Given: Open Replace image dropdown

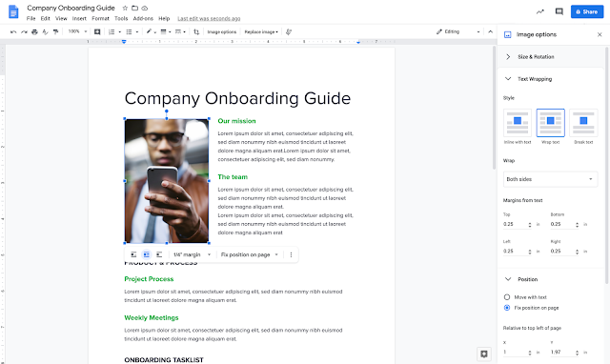Looking at the screenshot, I should click(261, 31).
